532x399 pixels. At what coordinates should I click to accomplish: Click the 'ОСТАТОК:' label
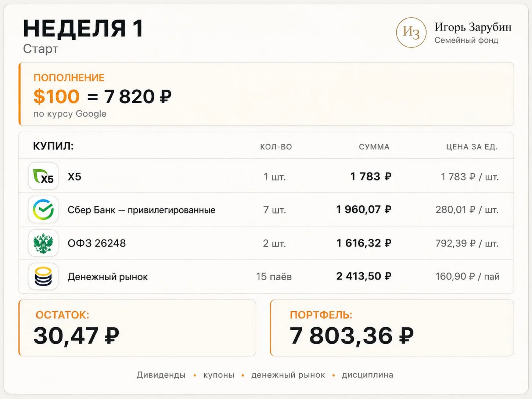(62, 315)
